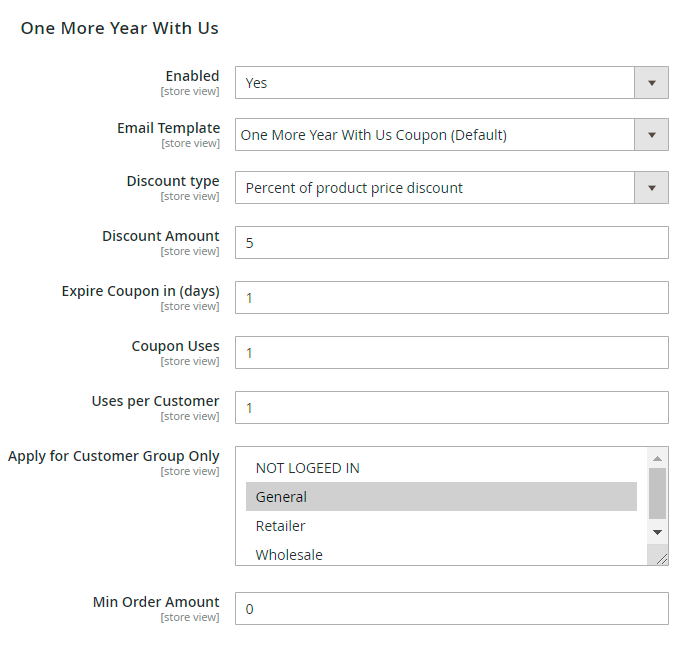Click the Enabled select showing Yes

coord(435,83)
